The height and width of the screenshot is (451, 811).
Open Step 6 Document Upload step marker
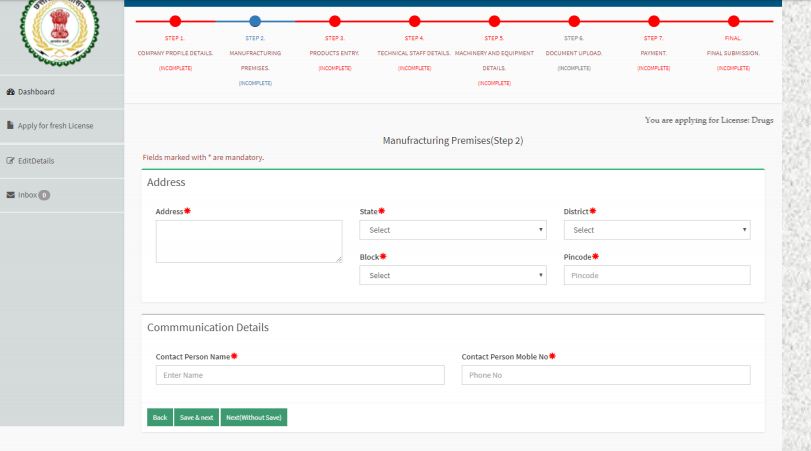coord(574,20)
